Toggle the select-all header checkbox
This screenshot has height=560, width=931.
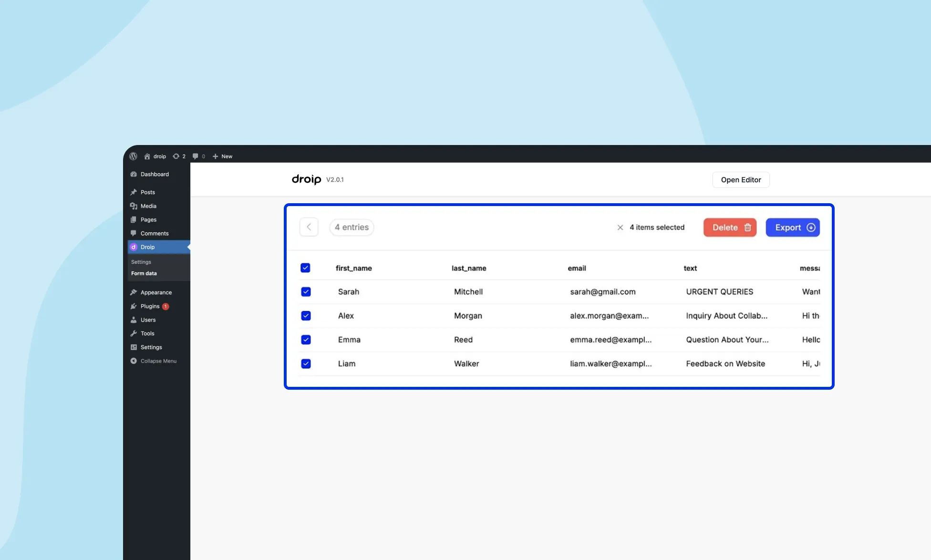tap(305, 268)
